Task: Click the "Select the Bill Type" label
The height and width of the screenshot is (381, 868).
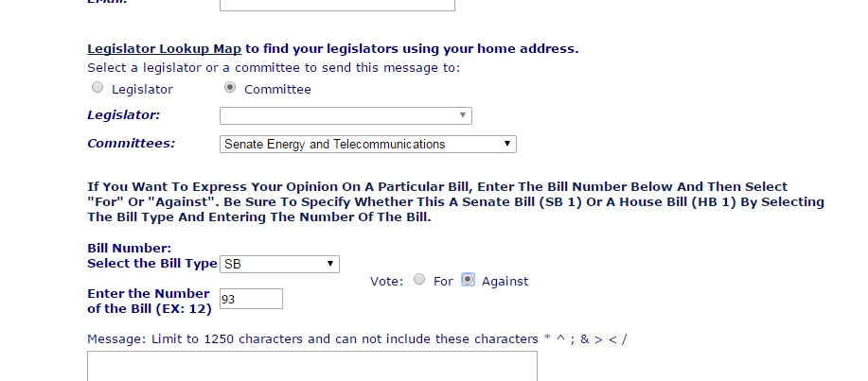Action: click(151, 264)
